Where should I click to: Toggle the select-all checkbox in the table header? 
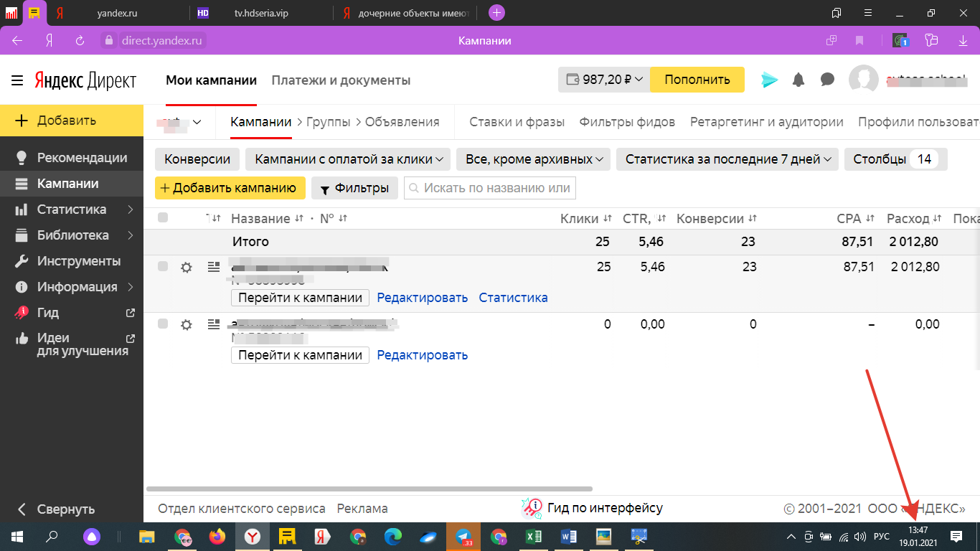pyautogui.click(x=163, y=218)
